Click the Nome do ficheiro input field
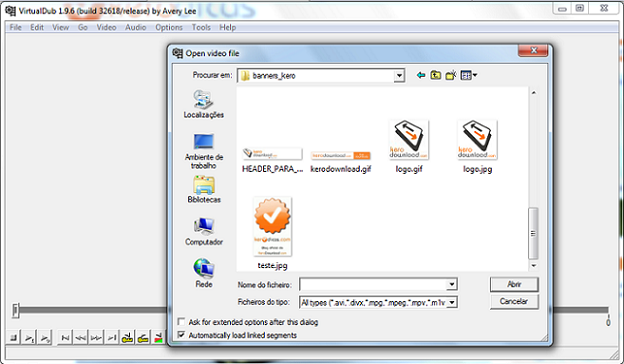 [x=373, y=284]
